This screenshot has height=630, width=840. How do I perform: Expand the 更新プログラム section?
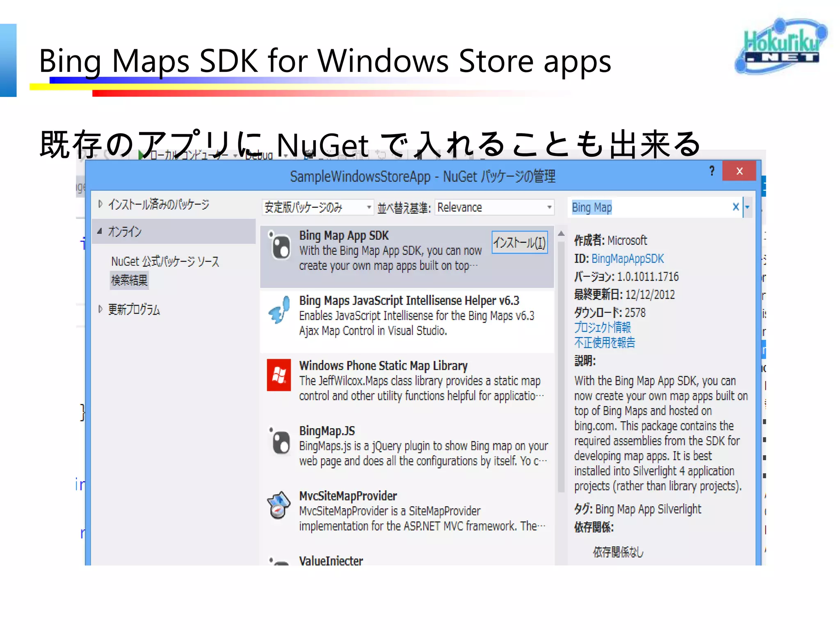coord(100,309)
